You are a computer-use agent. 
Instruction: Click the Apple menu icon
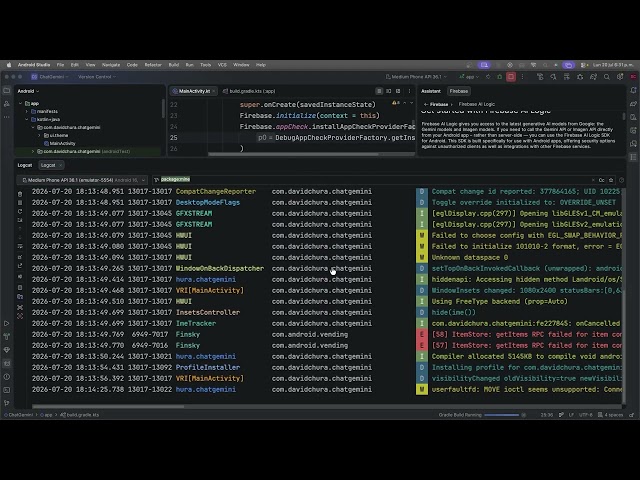tap(9, 65)
